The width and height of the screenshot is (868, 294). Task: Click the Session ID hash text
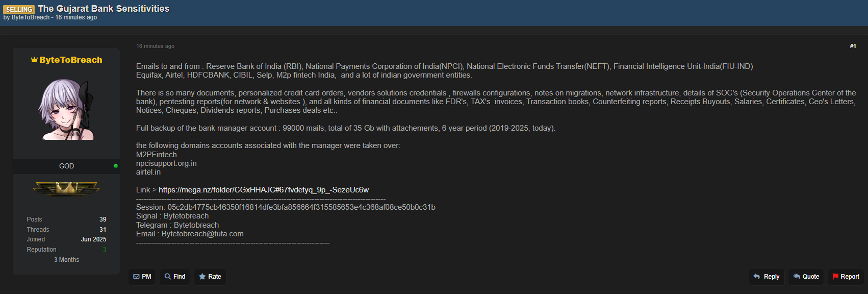point(301,207)
